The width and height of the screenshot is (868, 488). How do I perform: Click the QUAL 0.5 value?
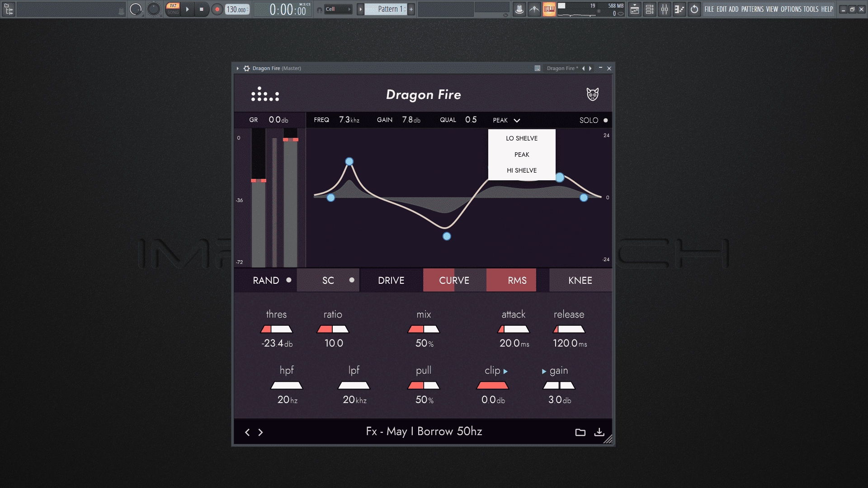(471, 120)
